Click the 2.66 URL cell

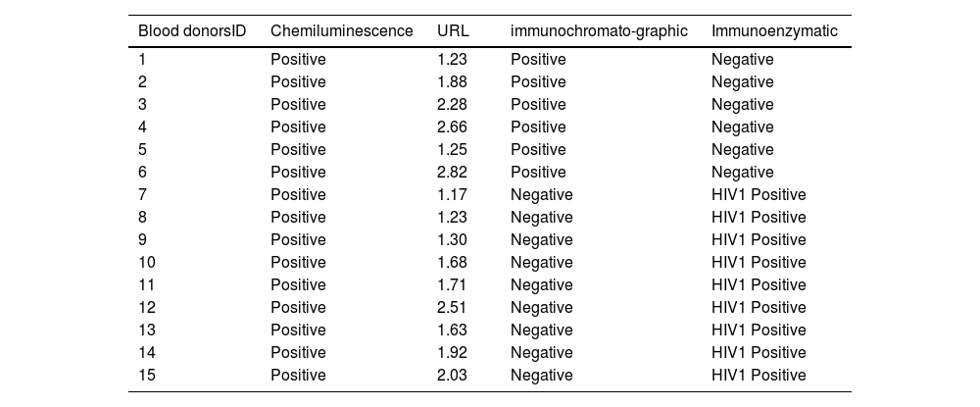pyautogui.click(x=452, y=127)
